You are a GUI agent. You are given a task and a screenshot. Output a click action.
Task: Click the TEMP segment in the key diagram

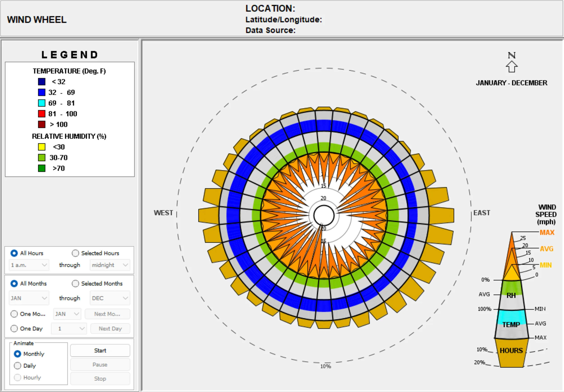(x=511, y=324)
